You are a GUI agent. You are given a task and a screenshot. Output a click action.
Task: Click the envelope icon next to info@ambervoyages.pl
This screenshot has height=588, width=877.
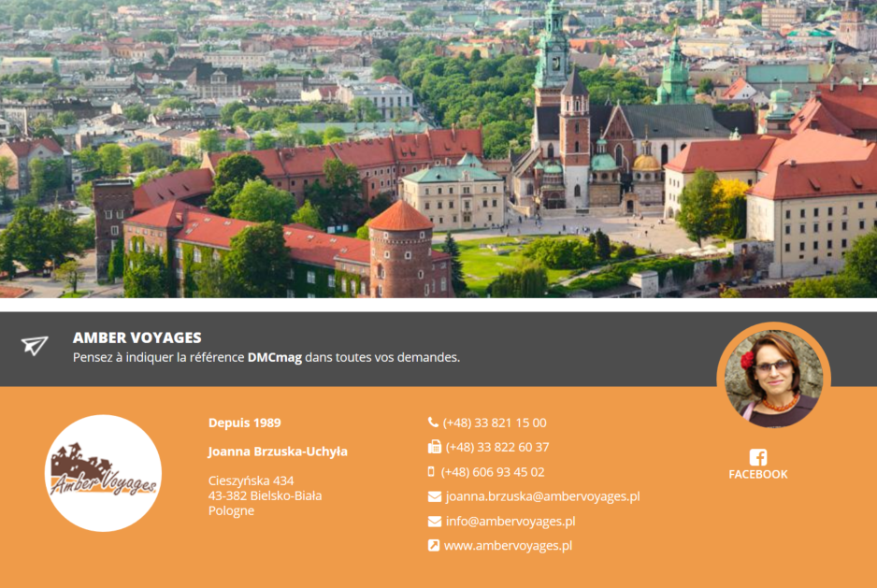coord(434,522)
